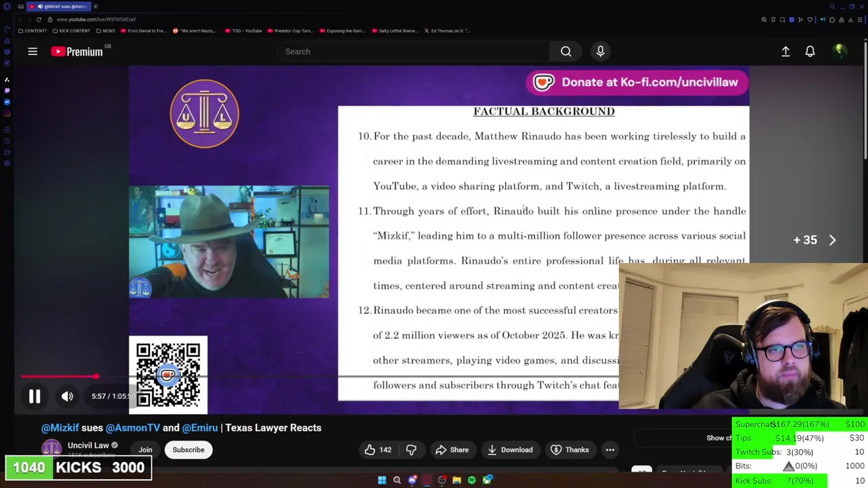868x488 pixels.
Task: Seek on the red video progress bar
Action: tap(60, 377)
